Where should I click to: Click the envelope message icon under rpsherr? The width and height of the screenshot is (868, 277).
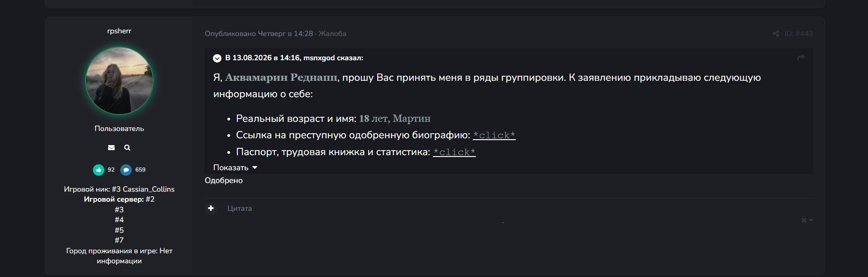111,147
